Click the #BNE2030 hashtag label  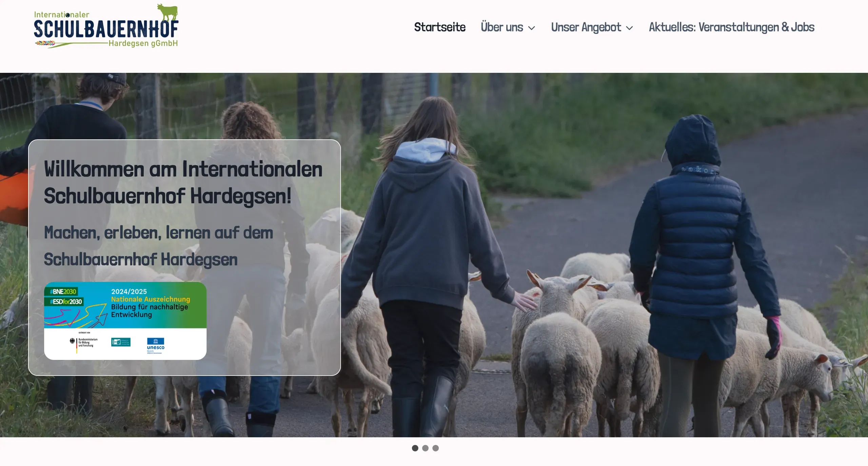coord(63,291)
